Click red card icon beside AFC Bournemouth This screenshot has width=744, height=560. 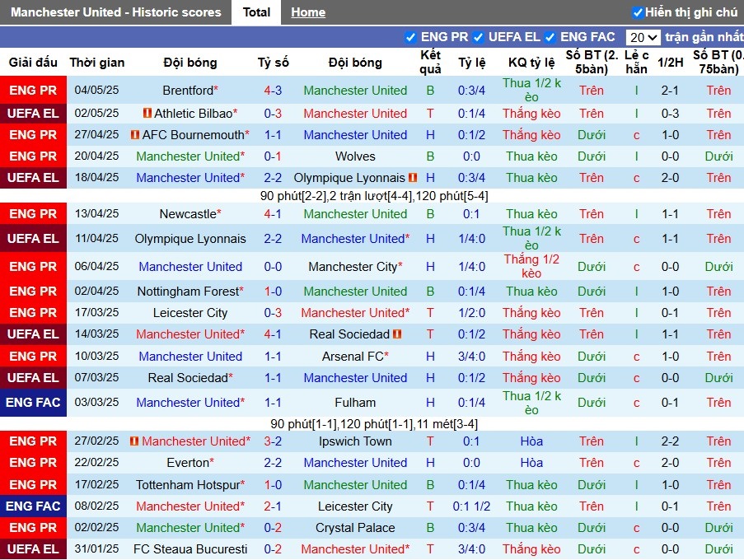coord(135,135)
